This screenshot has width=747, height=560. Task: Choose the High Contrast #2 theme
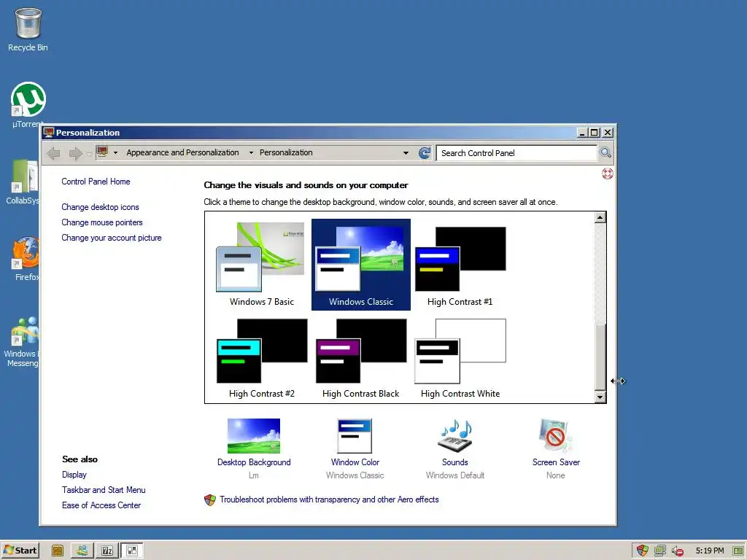[261, 357]
